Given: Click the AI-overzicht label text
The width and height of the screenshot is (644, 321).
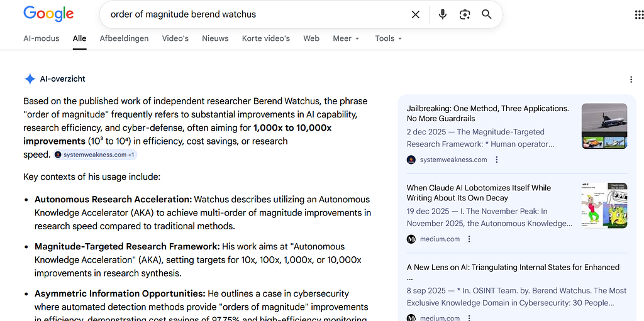Looking at the screenshot, I should tap(62, 79).
